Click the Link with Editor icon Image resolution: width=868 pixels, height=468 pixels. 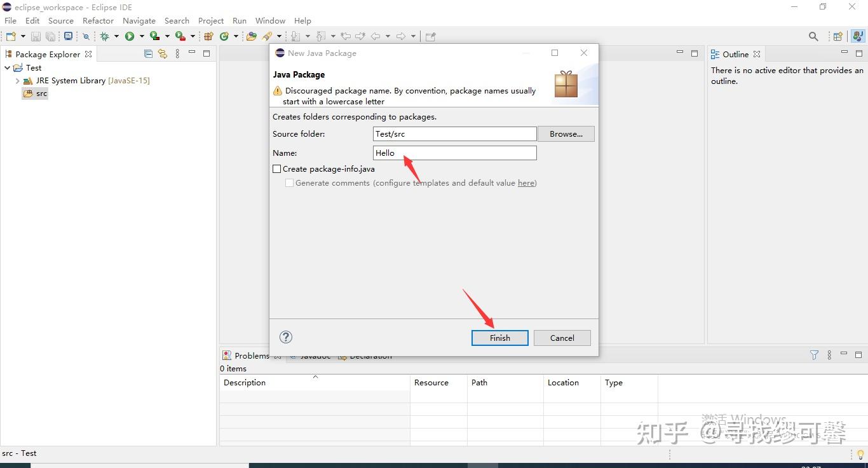(163, 54)
